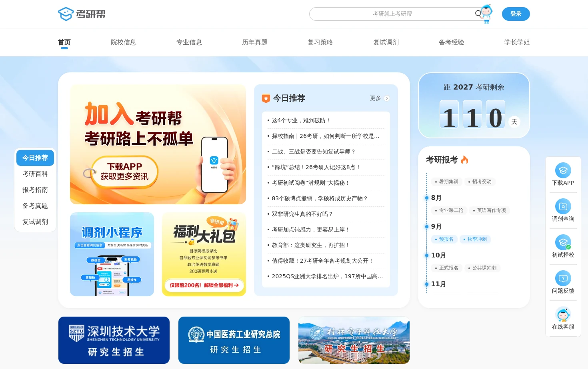Viewport: 588px width, 369px height.
Task: Select 报考指南 in left side menu
Action: coord(35,190)
